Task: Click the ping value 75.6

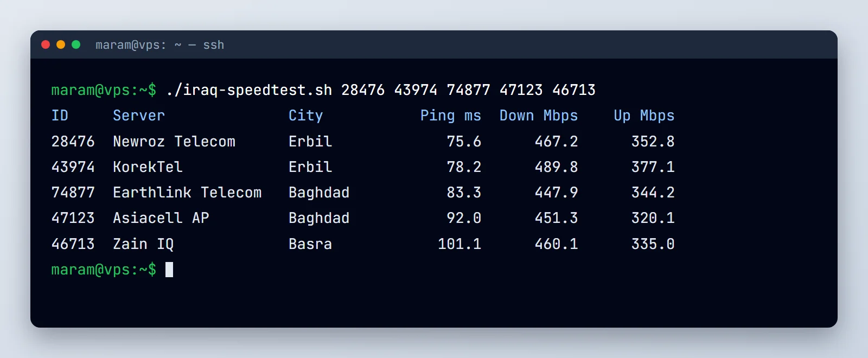Action: pos(464,142)
